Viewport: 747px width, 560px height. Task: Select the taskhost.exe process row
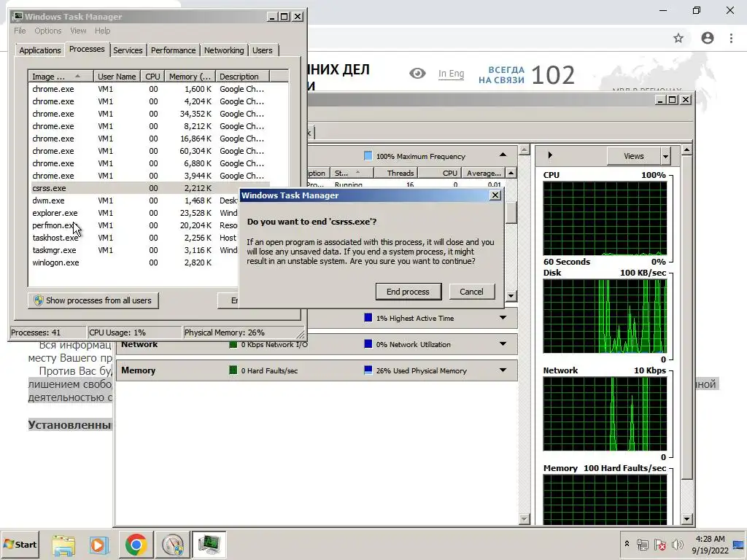135,238
